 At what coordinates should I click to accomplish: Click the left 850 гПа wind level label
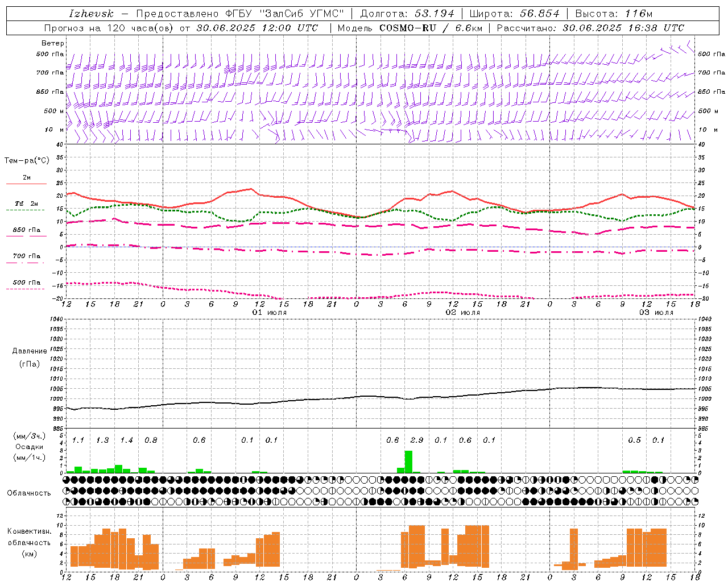point(50,92)
